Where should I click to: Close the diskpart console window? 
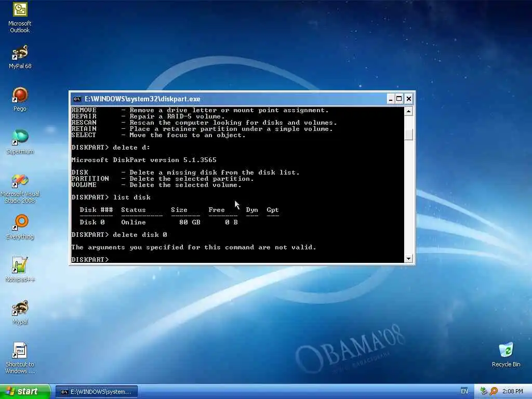coord(409,99)
